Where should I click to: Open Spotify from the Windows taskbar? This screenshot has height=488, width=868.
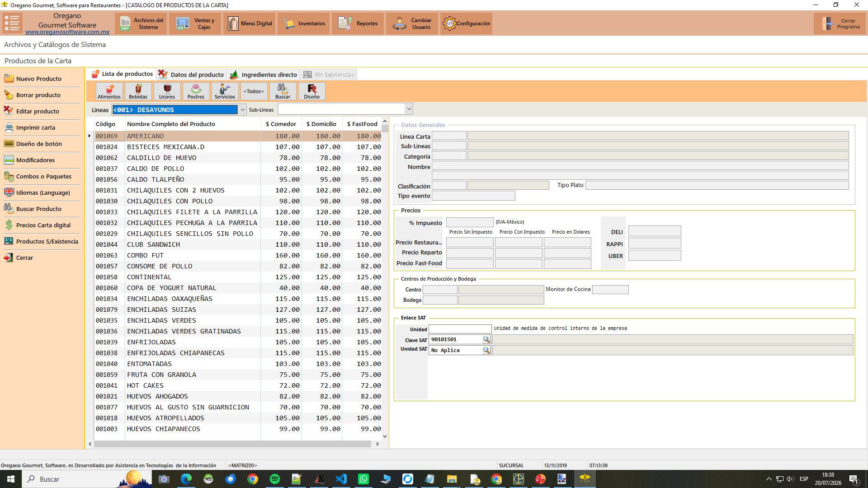coord(274,479)
